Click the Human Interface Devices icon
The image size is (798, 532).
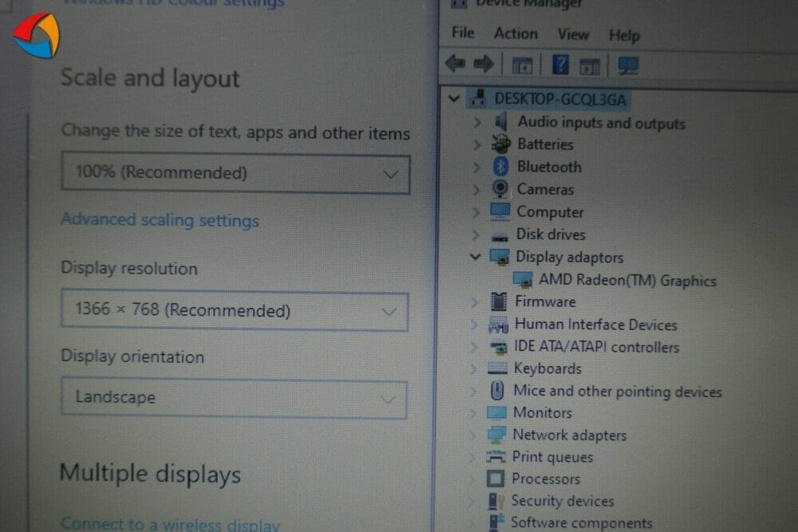point(498,325)
